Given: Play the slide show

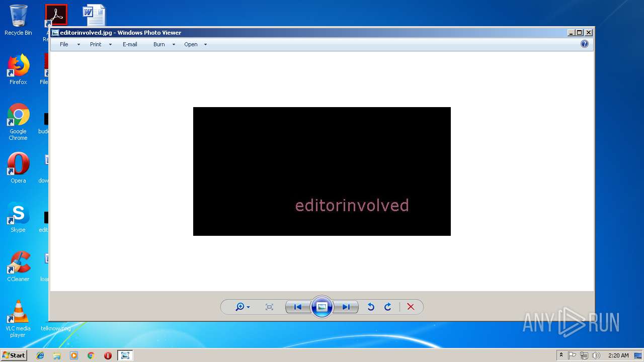Looking at the screenshot, I should coord(322,307).
